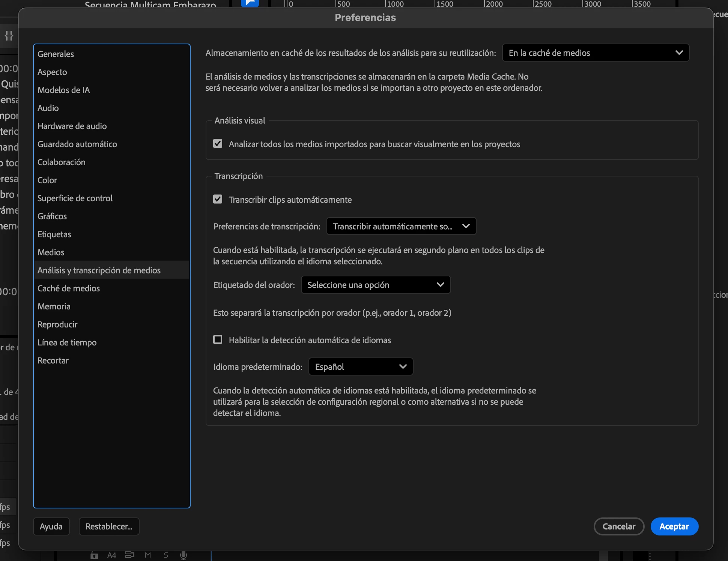Mute track A4 with the M button
728x561 pixels.
click(148, 555)
